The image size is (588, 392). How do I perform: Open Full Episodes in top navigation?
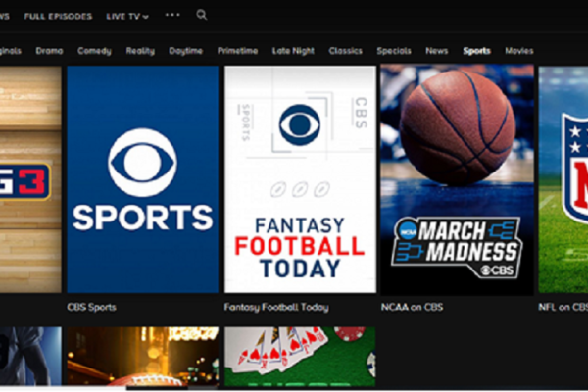click(x=58, y=16)
